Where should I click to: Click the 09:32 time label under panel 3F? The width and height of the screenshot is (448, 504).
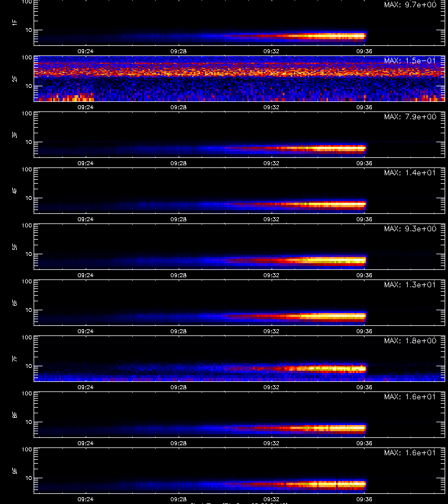coord(271,163)
